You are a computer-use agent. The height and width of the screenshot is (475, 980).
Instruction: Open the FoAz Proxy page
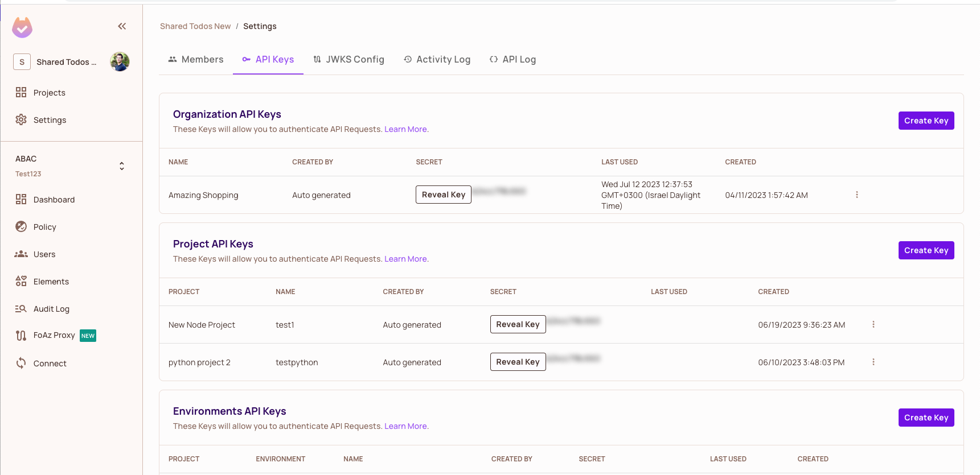tap(46, 336)
